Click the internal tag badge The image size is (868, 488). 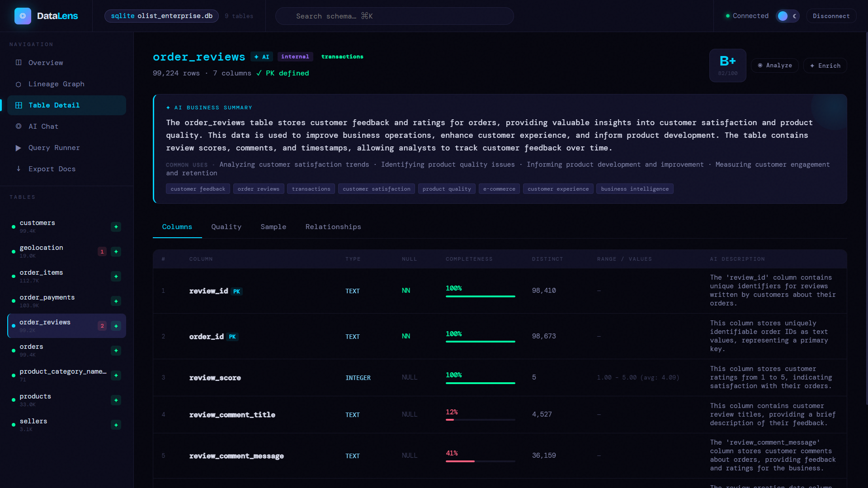click(x=295, y=57)
